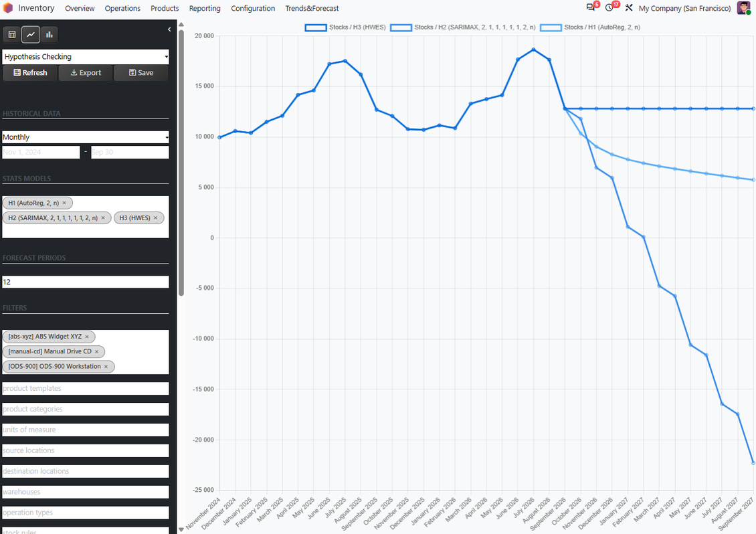Click the scroll down arrow of the sidebar
This screenshot has width=756, height=534.
181,529
